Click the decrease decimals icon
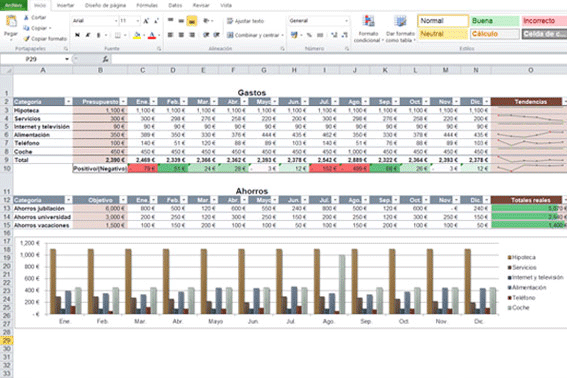Image resolution: width=567 pixels, height=378 pixels. [345, 35]
